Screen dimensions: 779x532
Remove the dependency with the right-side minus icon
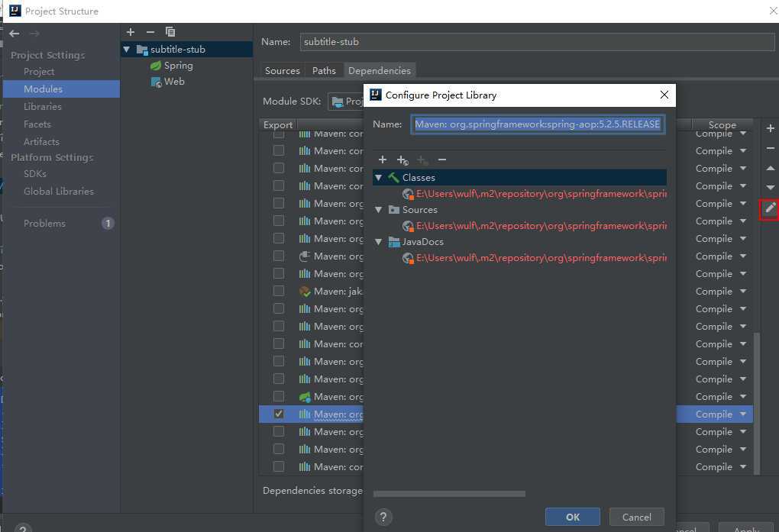coord(770,148)
